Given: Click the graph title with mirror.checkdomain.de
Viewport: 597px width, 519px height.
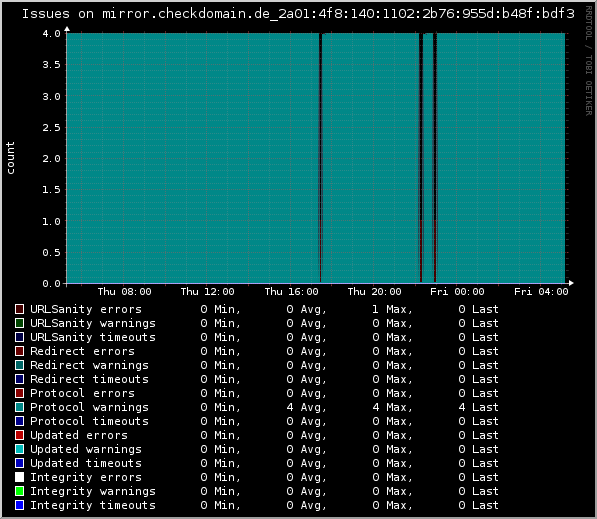Looking at the screenshot, I should (x=298, y=14).
